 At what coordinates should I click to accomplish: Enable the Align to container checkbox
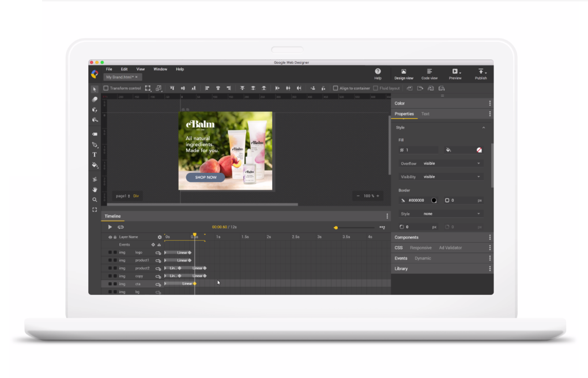pos(336,88)
